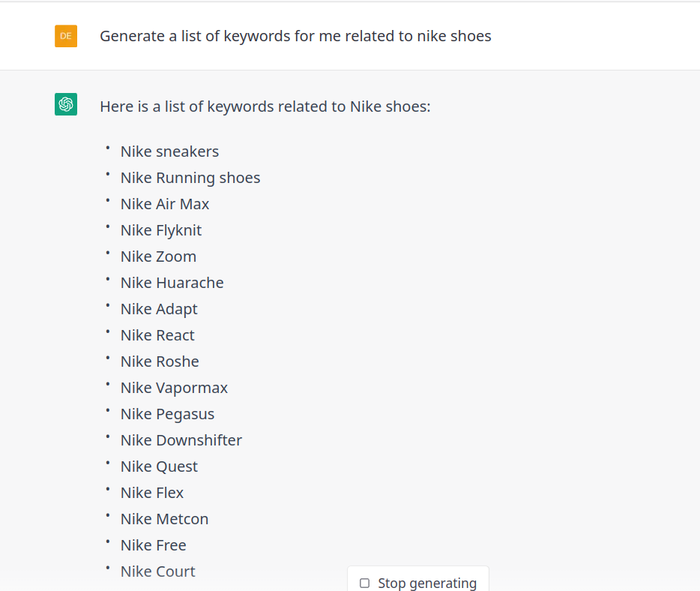Screen dimensions: 700x591
Task: Click the 'Nike Court' list item
Action: [157, 571]
